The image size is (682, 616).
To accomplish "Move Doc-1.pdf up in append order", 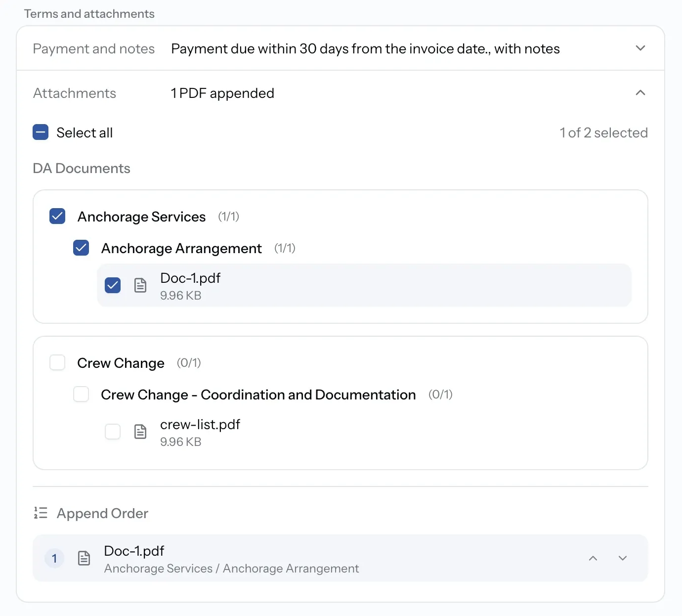I will (593, 558).
